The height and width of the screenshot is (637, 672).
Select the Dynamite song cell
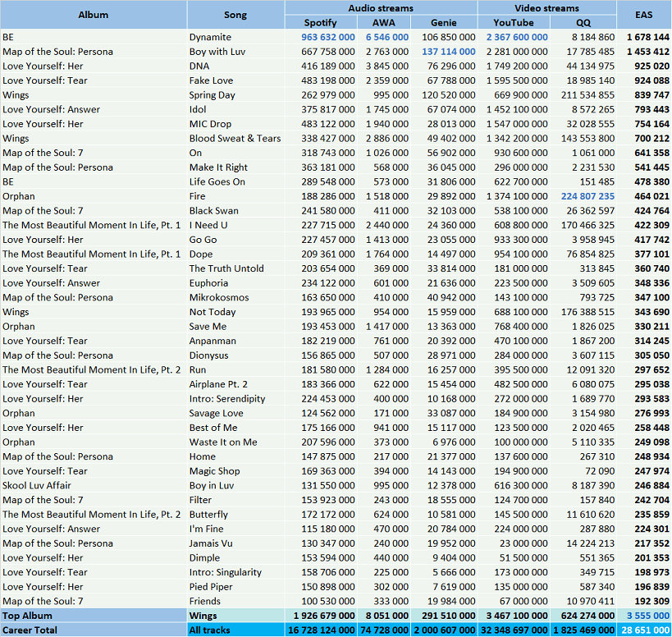[235, 37]
